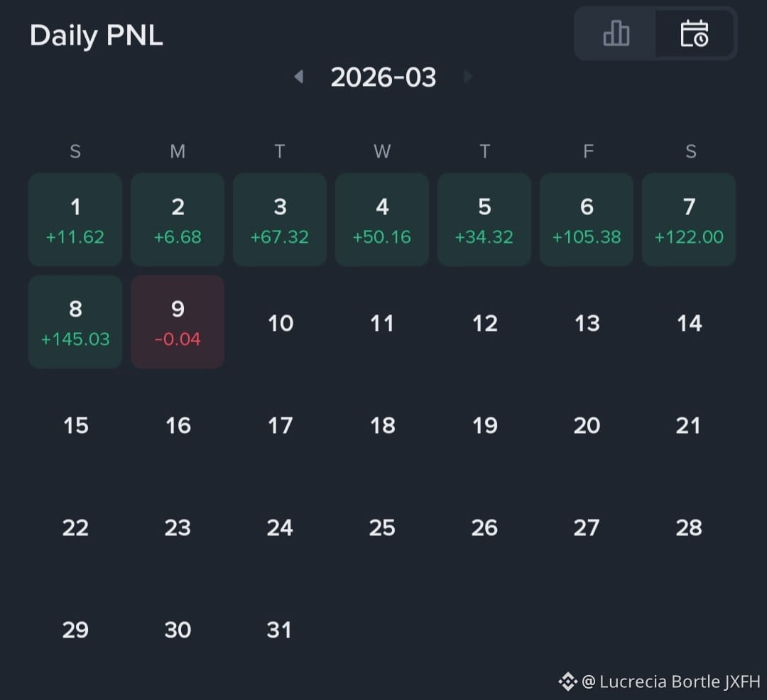The height and width of the screenshot is (700, 767).
Task: Choose the 10th on the calendar
Action: pyautogui.click(x=281, y=323)
